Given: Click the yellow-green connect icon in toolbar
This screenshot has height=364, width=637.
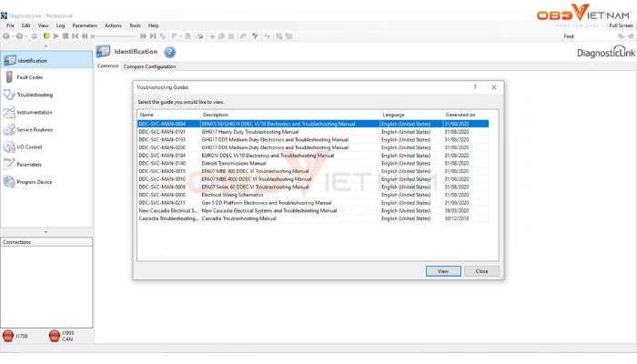Looking at the screenshot, I should (x=45, y=36).
